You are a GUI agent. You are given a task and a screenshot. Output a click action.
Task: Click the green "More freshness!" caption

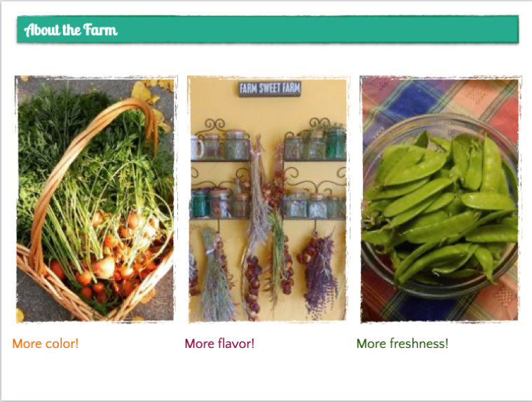coord(402,344)
